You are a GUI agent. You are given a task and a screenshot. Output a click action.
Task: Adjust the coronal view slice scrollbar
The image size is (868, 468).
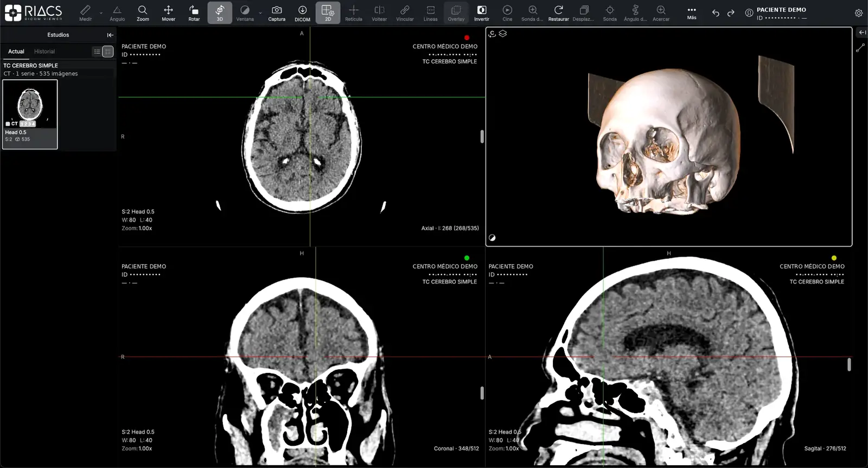(x=482, y=393)
